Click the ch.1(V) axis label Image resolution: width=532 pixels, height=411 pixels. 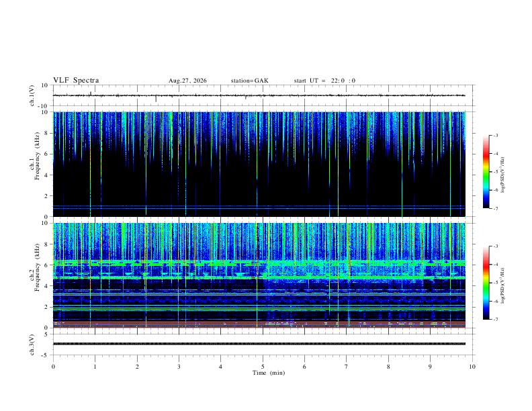[32, 95]
